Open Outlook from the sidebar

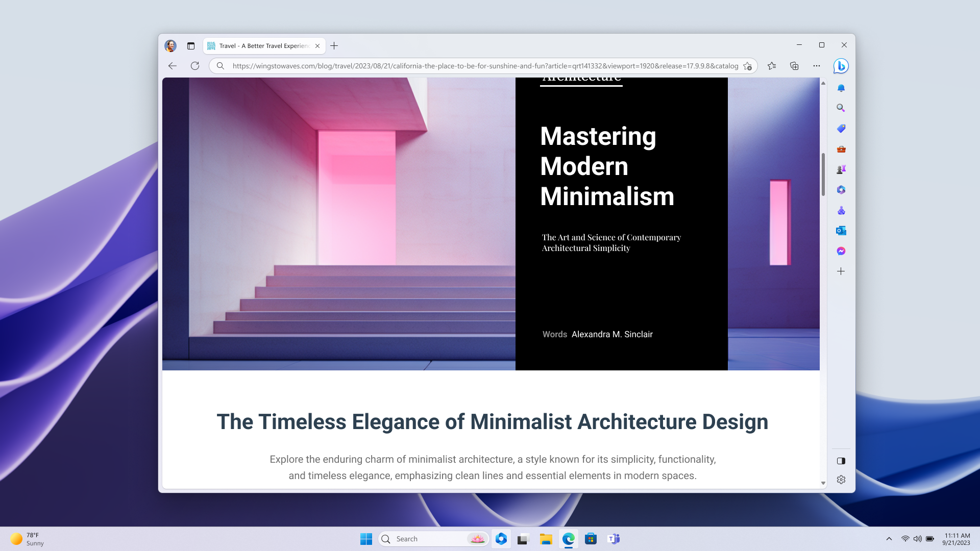point(841,231)
